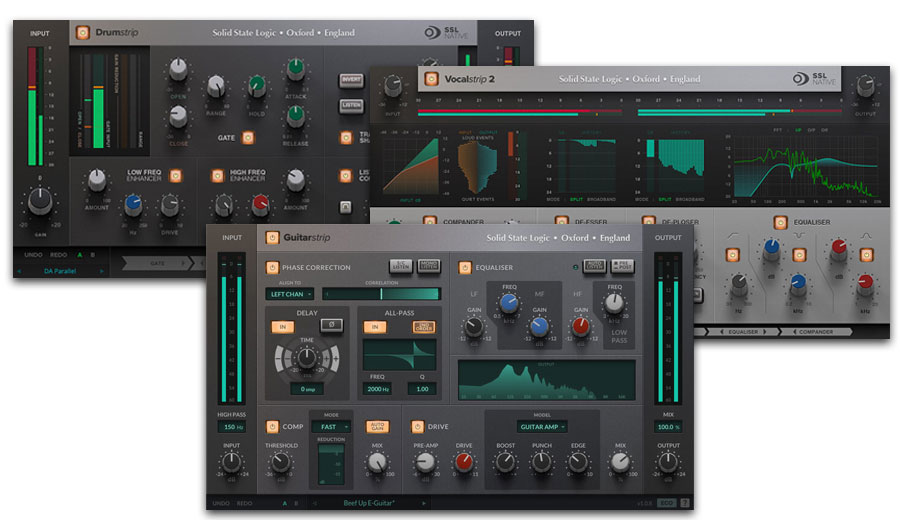Switch off the Guitarstrip Comp section
This screenshot has height=520, width=900.
272,426
